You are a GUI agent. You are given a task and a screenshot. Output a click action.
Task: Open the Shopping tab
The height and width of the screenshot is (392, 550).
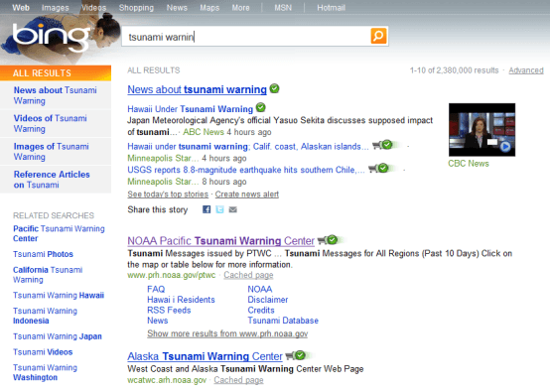[136, 7]
